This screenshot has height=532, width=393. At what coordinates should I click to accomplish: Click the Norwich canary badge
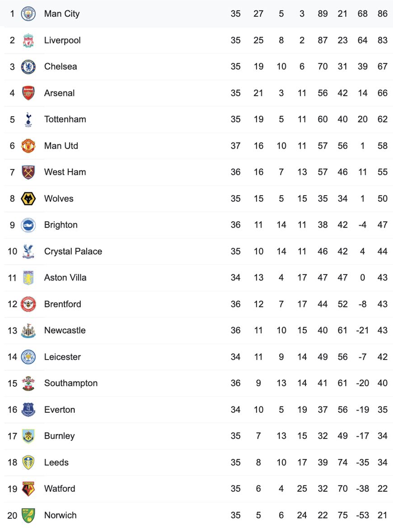pyautogui.click(x=28, y=515)
